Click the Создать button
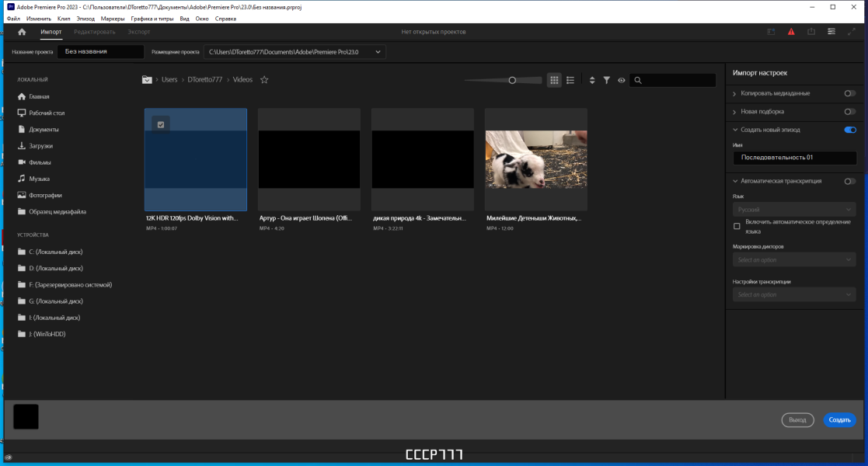 tap(839, 420)
